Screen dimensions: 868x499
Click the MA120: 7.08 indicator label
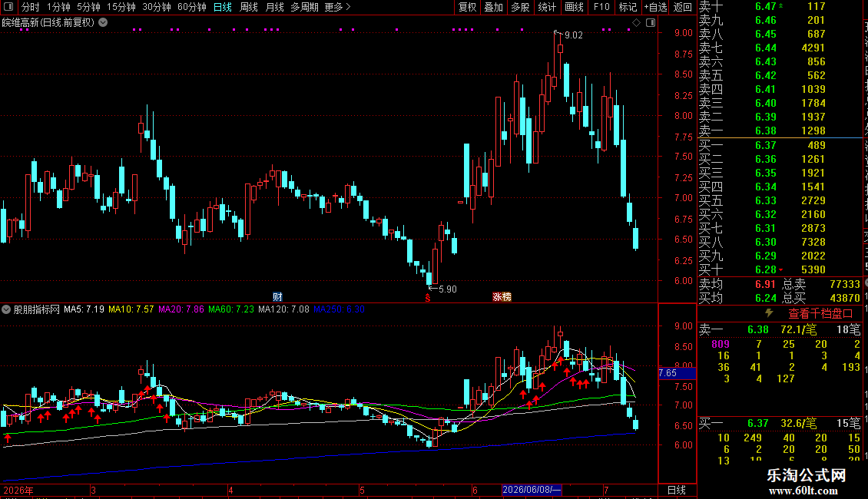click(283, 309)
